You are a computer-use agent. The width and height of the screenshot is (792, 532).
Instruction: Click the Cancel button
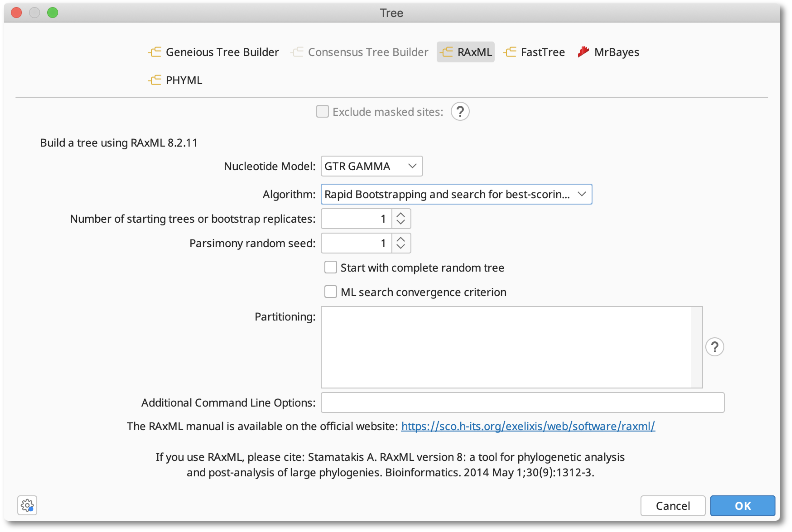(x=673, y=506)
